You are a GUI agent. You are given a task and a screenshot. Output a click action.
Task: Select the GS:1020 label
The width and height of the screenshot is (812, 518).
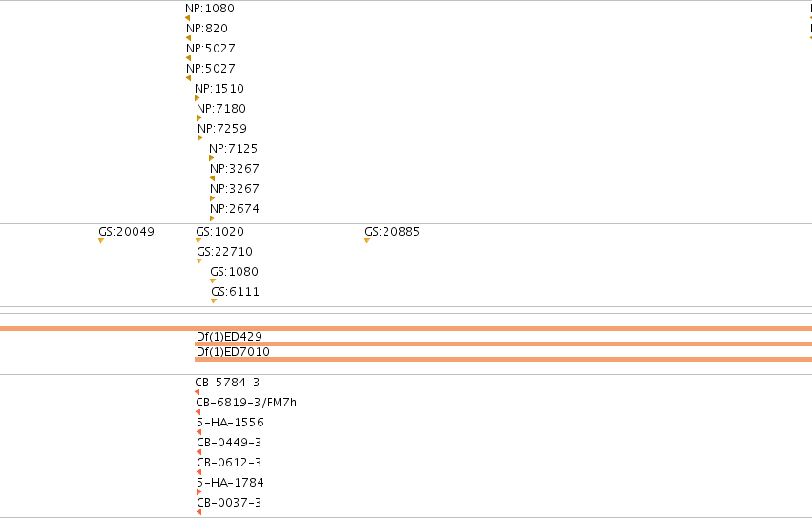click(219, 232)
